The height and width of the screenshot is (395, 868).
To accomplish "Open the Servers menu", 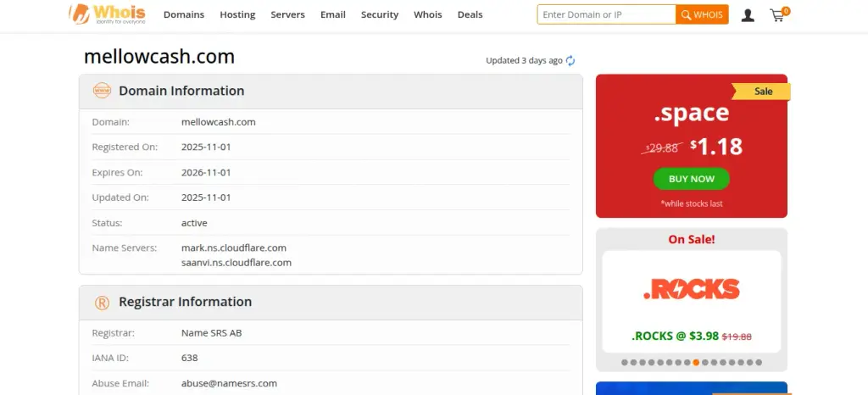I will 288,15.
